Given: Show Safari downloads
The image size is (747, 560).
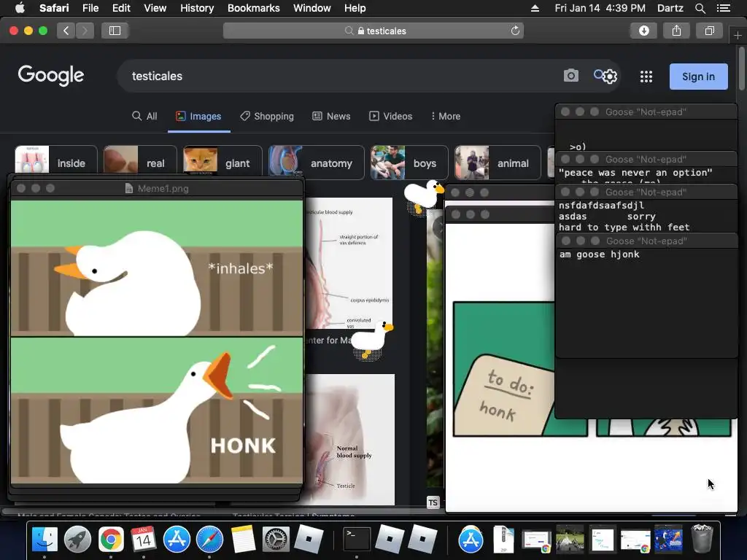Looking at the screenshot, I should (x=643, y=31).
